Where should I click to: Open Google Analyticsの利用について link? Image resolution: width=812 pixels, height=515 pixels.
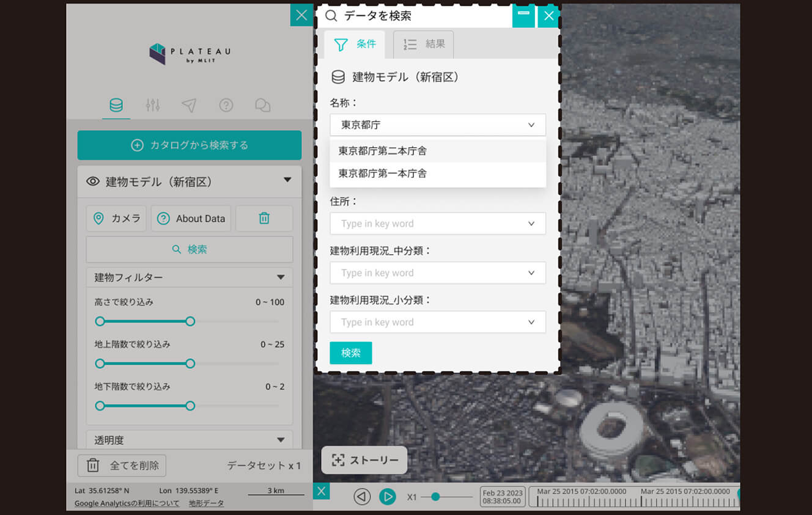click(127, 503)
